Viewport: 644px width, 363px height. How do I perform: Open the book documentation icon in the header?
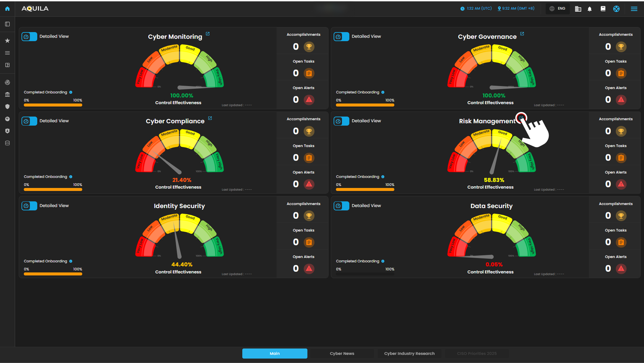pyautogui.click(x=603, y=9)
